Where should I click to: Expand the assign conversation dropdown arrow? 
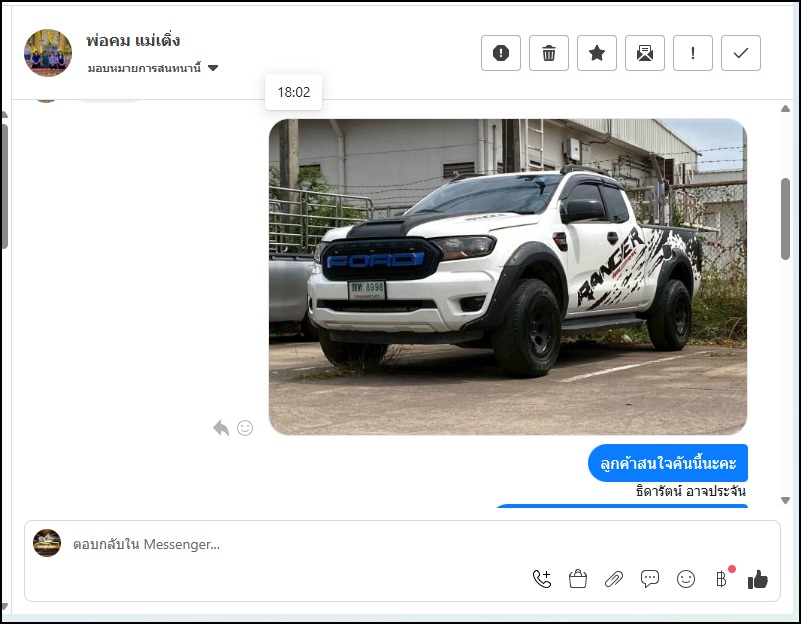[213, 68]
